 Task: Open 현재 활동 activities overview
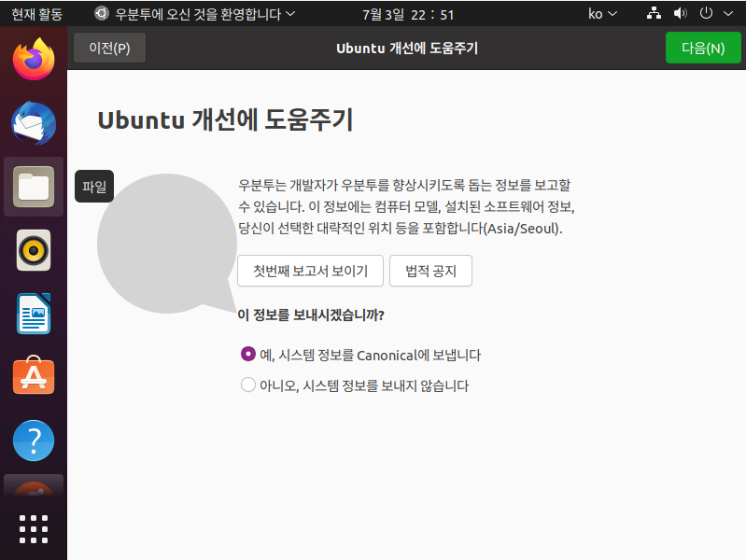pos(36,14)
